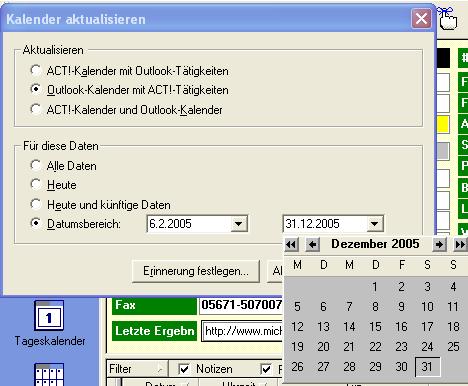Screen dimensions: 468x386
Task: Pick December 3 in the calendar
Action: [427, 287]
